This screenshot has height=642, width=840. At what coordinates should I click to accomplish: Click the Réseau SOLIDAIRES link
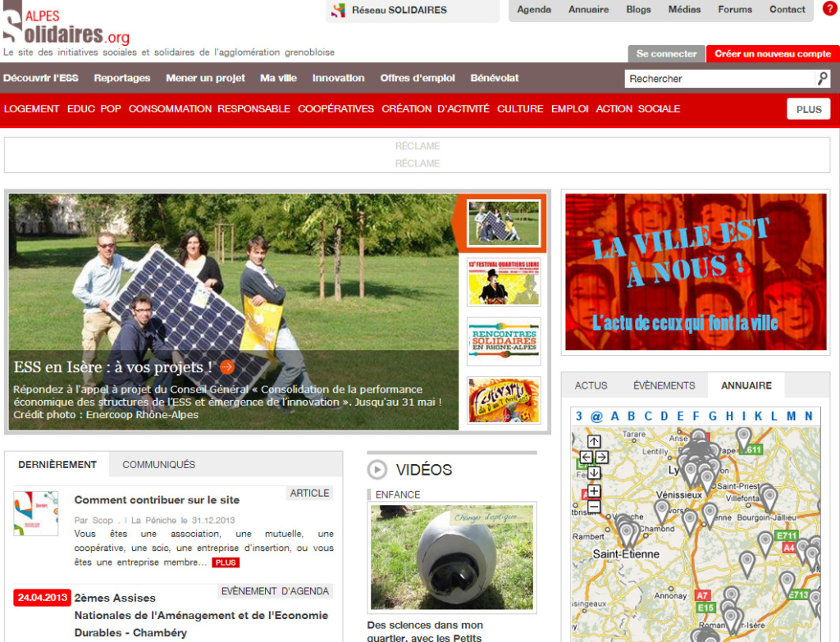399,10
